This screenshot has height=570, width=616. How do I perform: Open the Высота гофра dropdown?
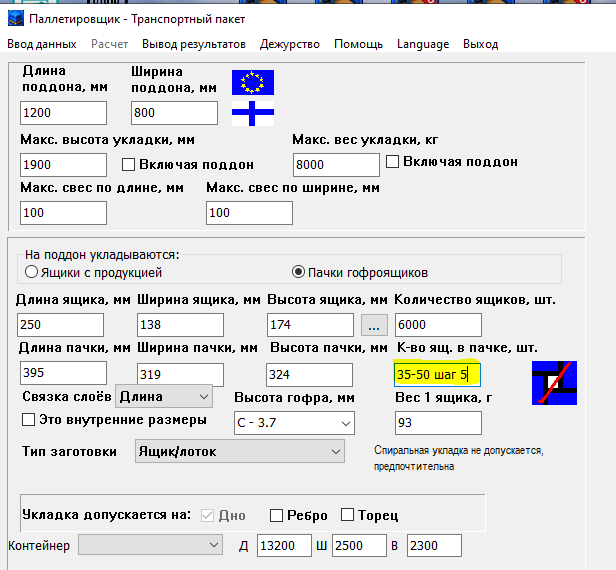point(294,423)
